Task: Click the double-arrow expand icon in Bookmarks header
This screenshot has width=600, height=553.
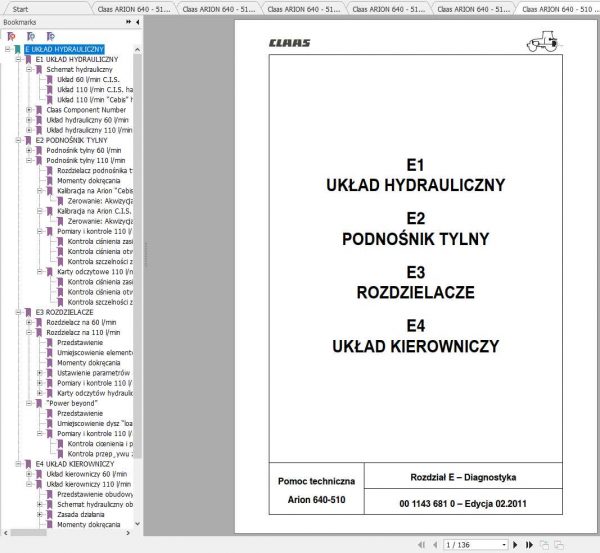Action: 129,22
